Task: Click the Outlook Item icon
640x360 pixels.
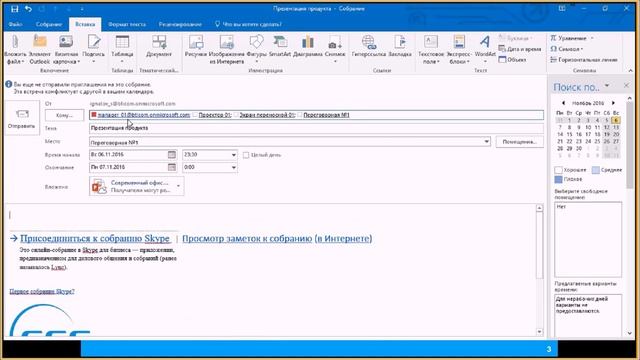Action: coord(40,42)
